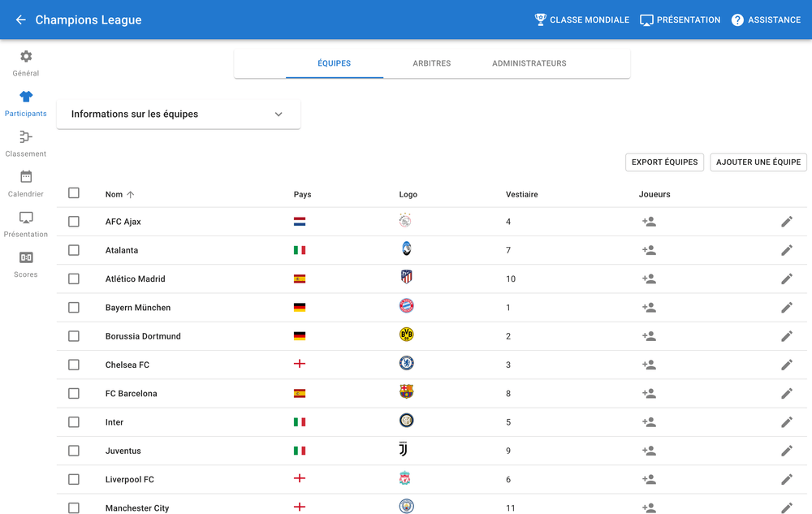Check the Borussia Dortmund row checkbox
This screenshot has height=514, width=812.
74,336
